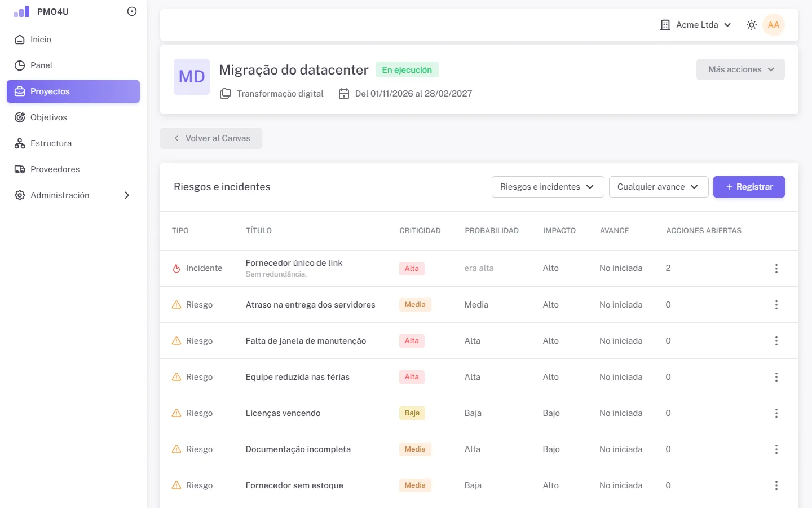Screen dimensions: 812x508
Task: Open row actions for Falta de janela de manutenção
Action: point(776,341)
